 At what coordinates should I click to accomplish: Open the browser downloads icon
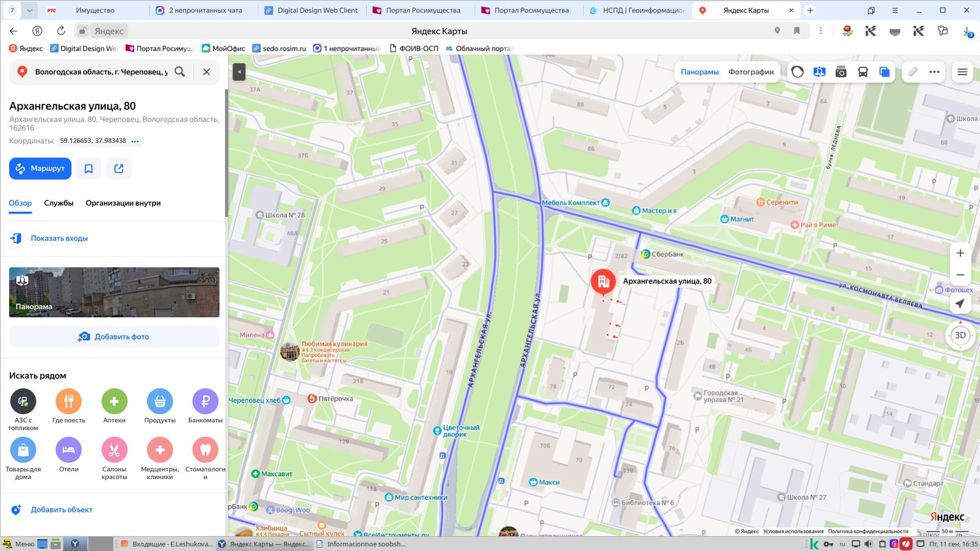point(968,31)
